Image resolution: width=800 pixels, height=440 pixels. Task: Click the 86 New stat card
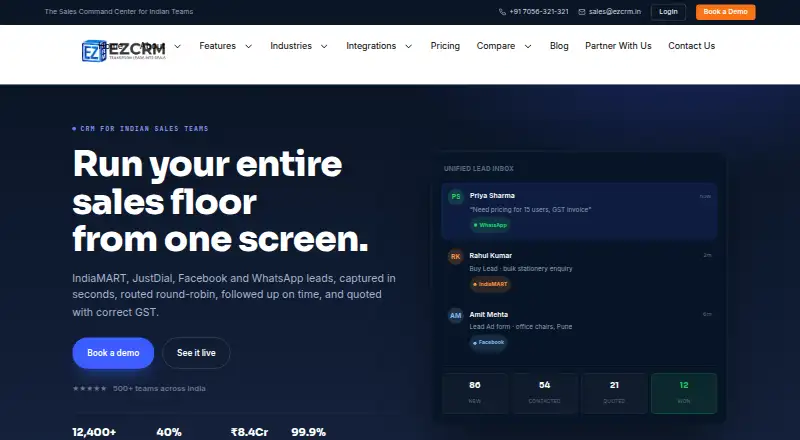tap(474, 393)
